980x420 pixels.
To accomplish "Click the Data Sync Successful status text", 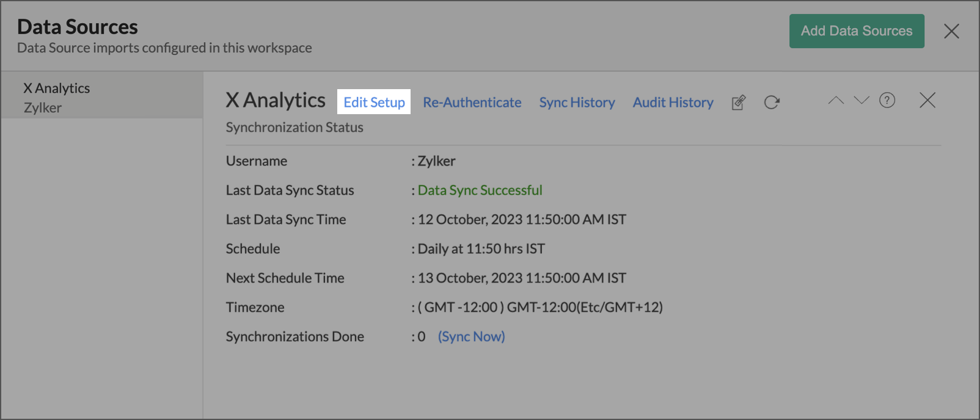I will [480, 190].
